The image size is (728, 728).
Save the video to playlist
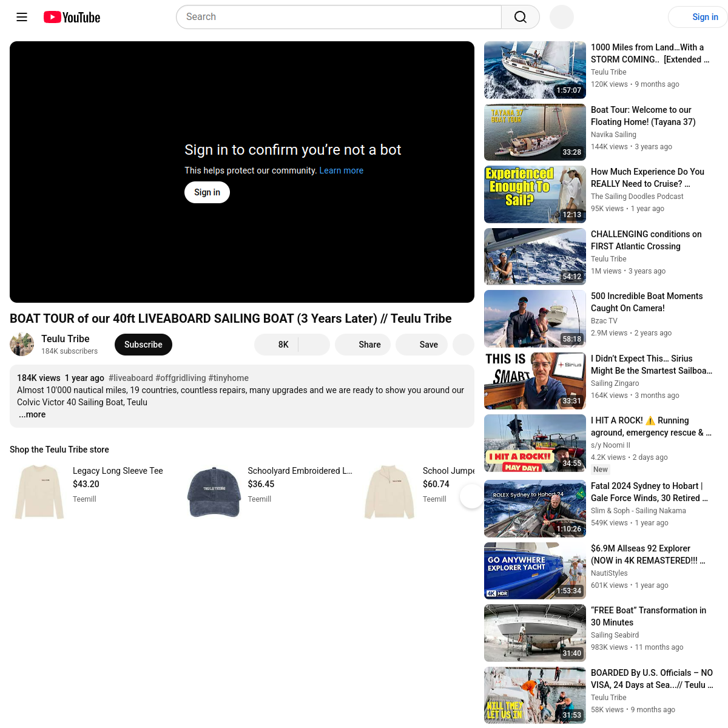tap(422, 345)
